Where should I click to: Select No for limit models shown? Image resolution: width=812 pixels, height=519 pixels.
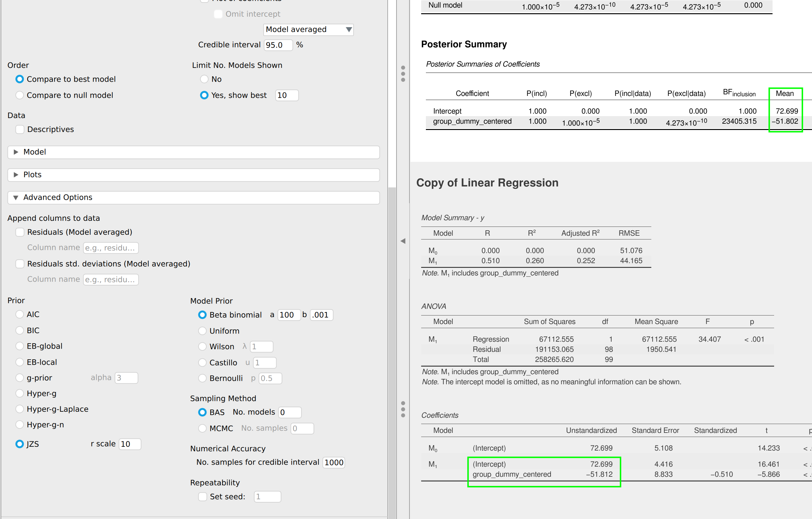pyautogui.click(x=204, y=79)
